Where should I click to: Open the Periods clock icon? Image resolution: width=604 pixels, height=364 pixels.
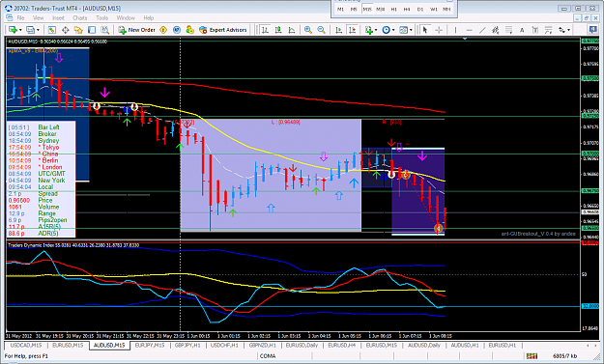pyautogui.click(x=386, y=30)
